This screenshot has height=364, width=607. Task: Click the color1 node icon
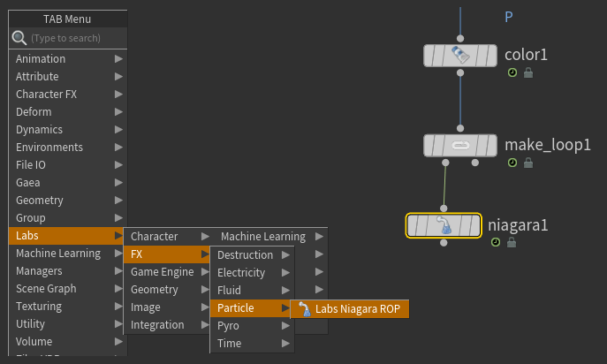click(459, 56)
